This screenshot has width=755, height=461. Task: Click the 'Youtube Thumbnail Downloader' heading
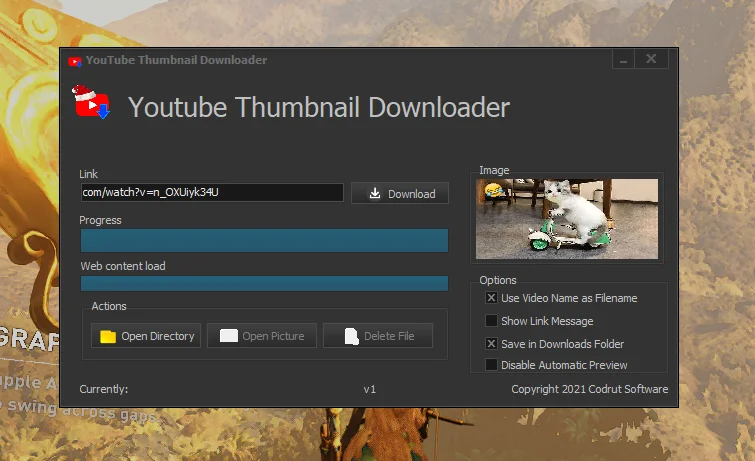[x=319, y=107]
